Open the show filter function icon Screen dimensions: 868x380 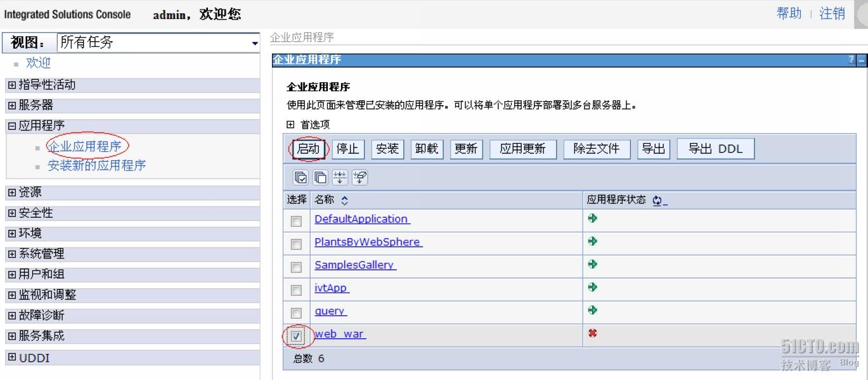point(340,177)
